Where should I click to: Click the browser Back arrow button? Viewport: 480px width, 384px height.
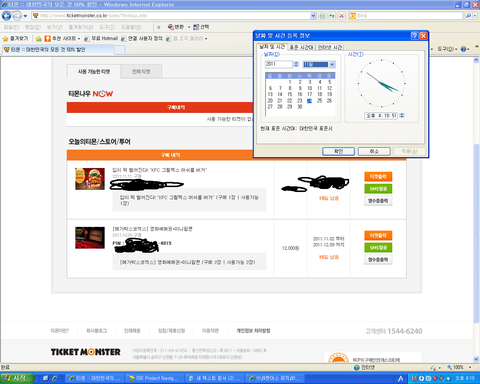pos(6,16)
